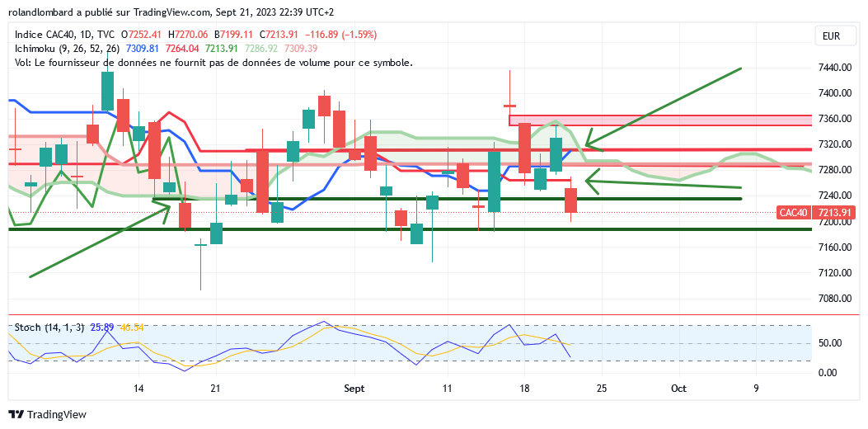Click the 7240.00 price axis label

(x=835, y=195)
